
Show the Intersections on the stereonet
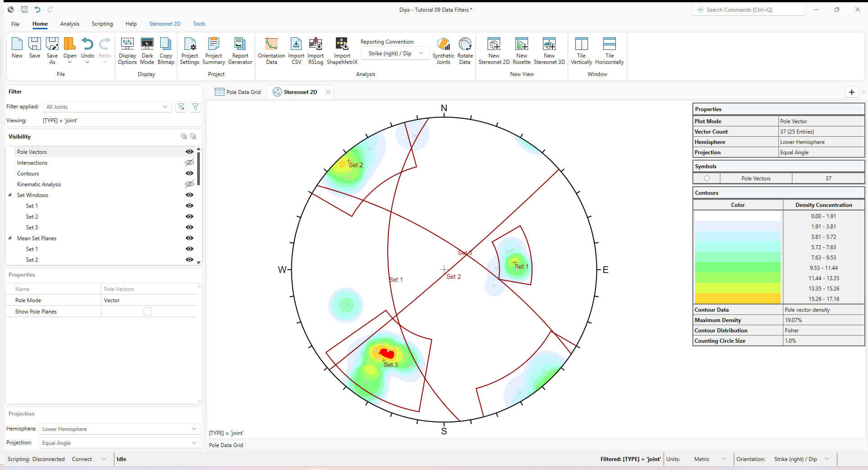pos(189,162)
